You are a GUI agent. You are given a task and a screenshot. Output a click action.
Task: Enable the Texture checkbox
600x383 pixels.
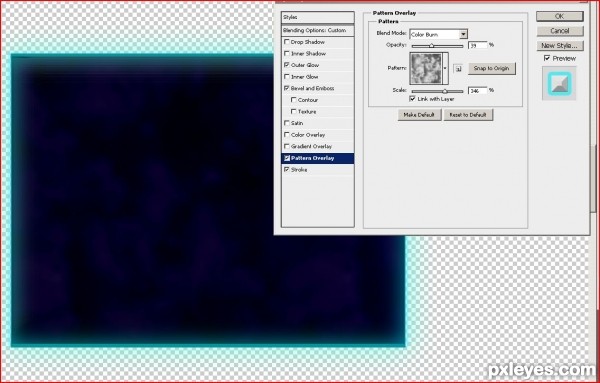pos(293,111)
